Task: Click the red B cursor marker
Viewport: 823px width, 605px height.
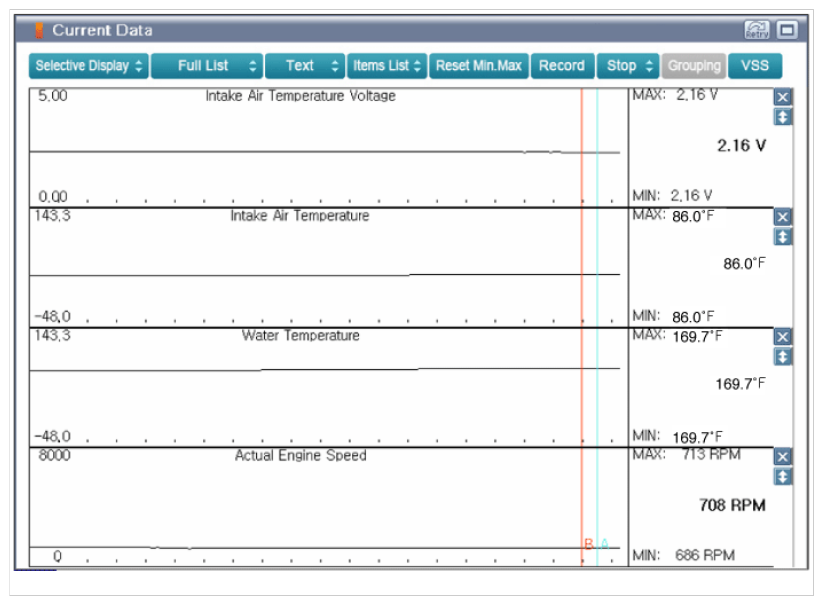Action: [x=588, y=544]
